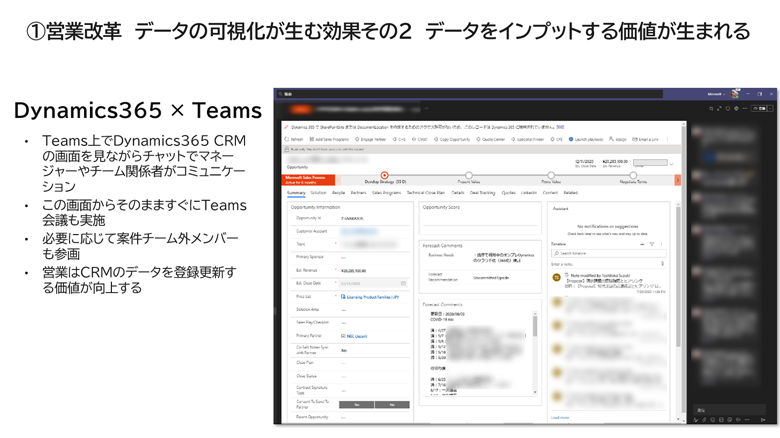Click Email a Link command
The height and width of the screenshot is (438, 780).
tap(645, 139)
